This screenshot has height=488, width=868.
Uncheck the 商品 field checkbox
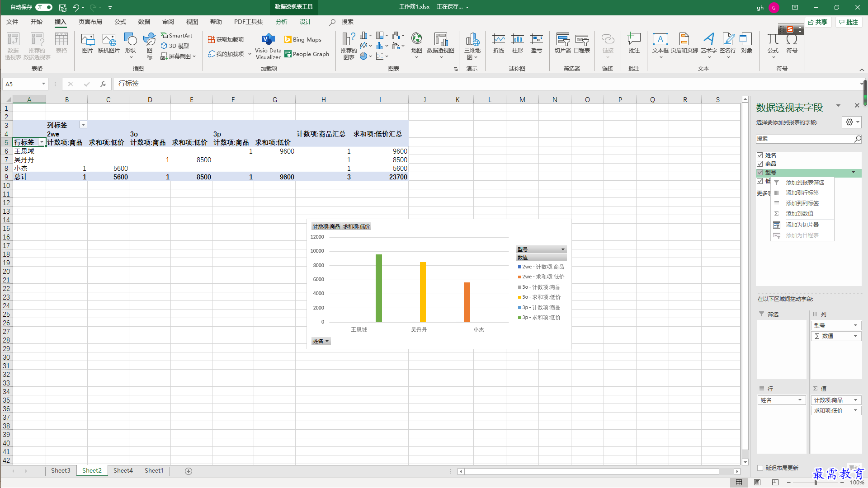760,164
